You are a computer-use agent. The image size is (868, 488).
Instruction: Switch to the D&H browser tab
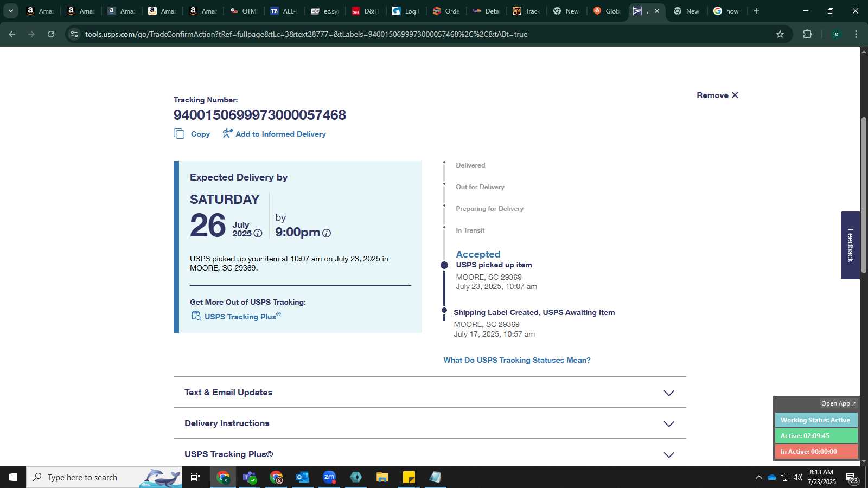pyautogui.click(x=366, y=11)
